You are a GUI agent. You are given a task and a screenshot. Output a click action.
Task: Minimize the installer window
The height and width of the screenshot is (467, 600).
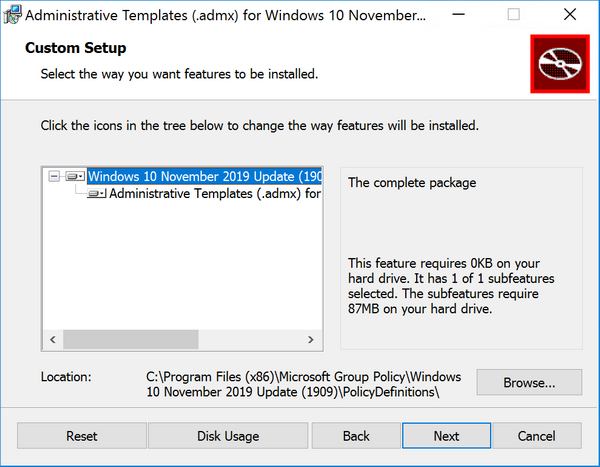(460, 16)
